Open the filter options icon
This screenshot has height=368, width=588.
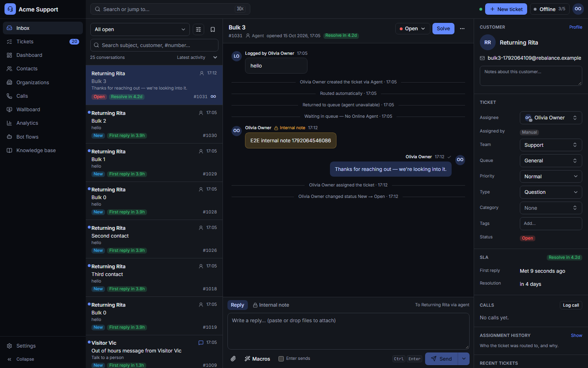(x=198, y=29)
